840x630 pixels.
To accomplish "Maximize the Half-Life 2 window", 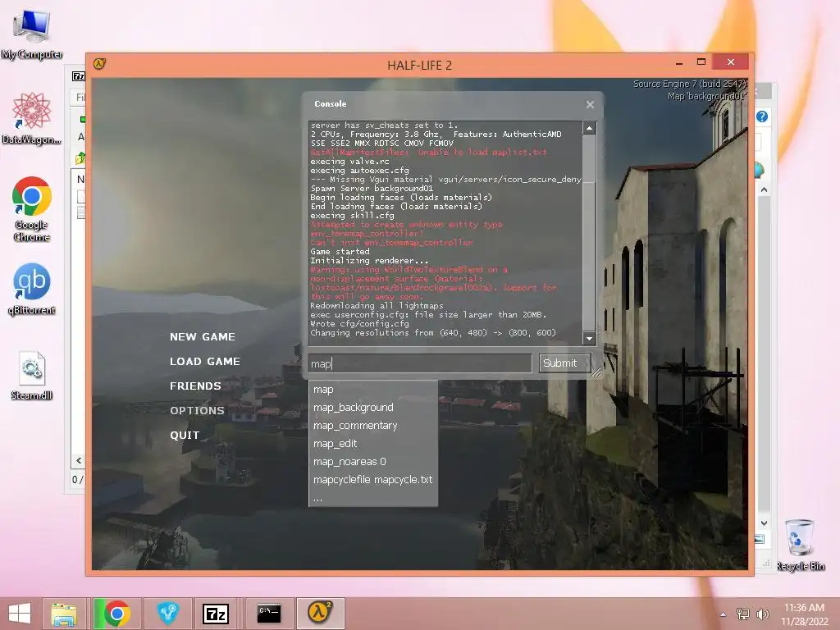I will tap(701, 62).
